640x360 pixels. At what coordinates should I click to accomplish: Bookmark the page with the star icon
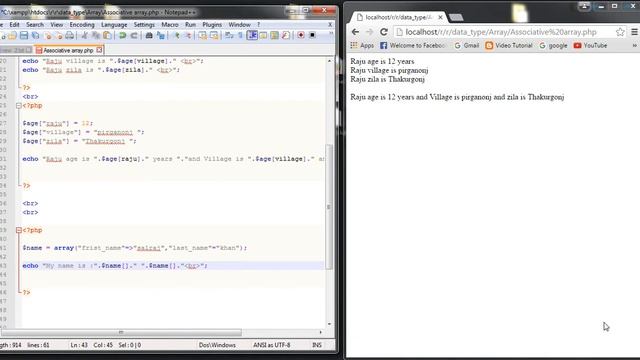[620, 32]
